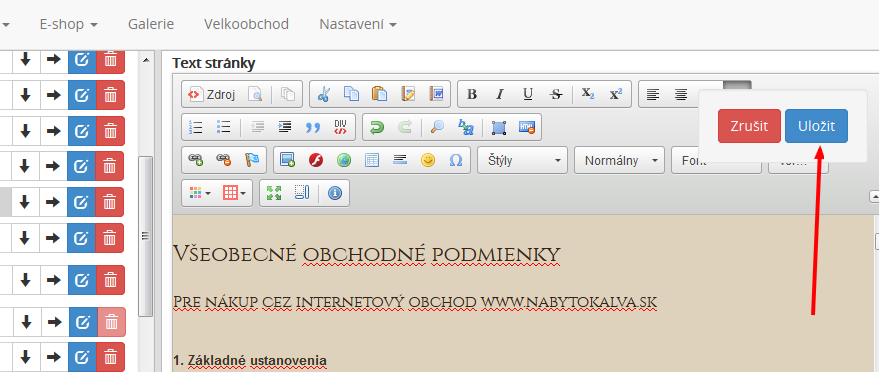The image size is (879, 372).
Task: Open the text color palette dropdown
Action: pos(200,193)
